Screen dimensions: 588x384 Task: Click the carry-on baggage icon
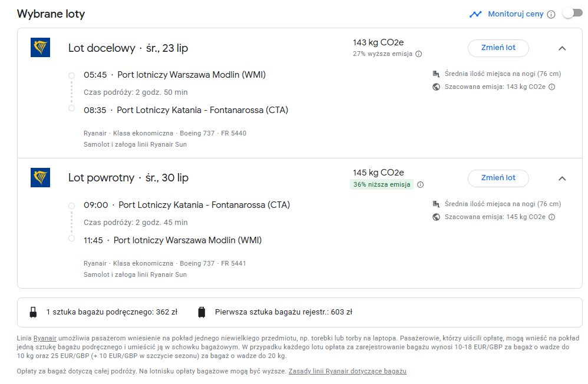point(34,312)
